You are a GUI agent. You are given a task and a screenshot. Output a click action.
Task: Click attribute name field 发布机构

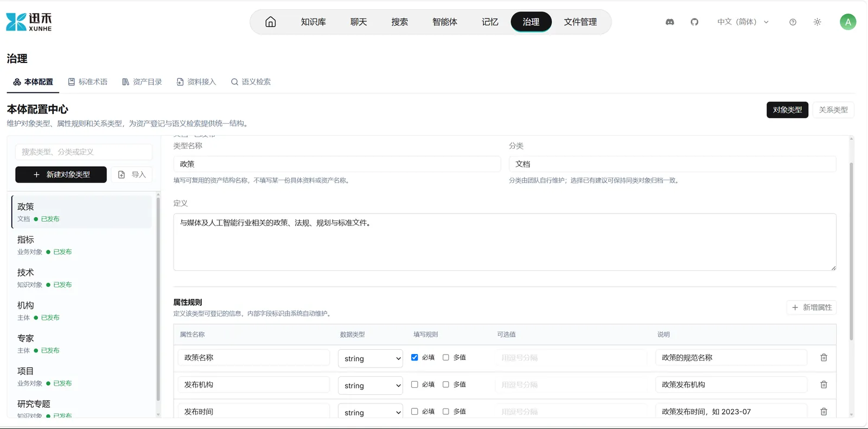click(x=254, y=384)
